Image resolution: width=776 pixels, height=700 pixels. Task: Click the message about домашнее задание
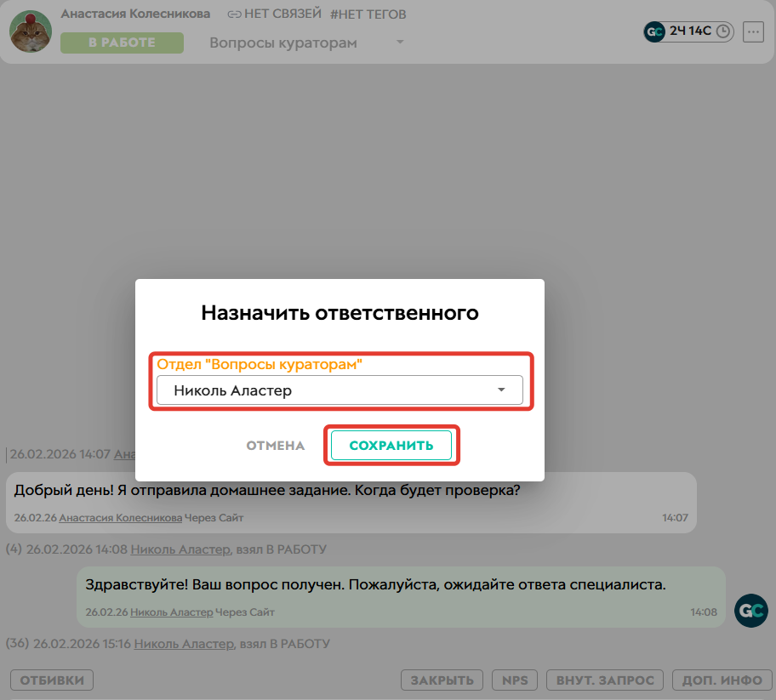[x=351, y=503]
